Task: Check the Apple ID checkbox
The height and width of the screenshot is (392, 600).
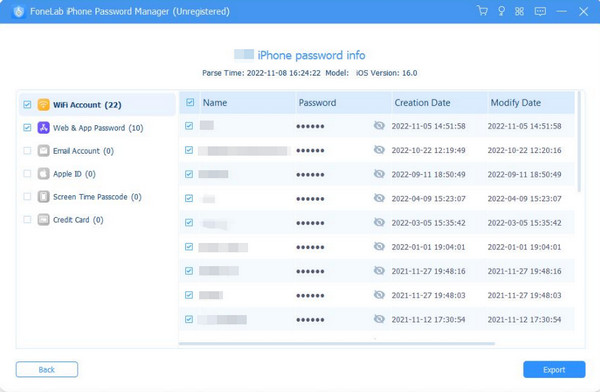Action: pyautogui.click(x=27, y=173)
